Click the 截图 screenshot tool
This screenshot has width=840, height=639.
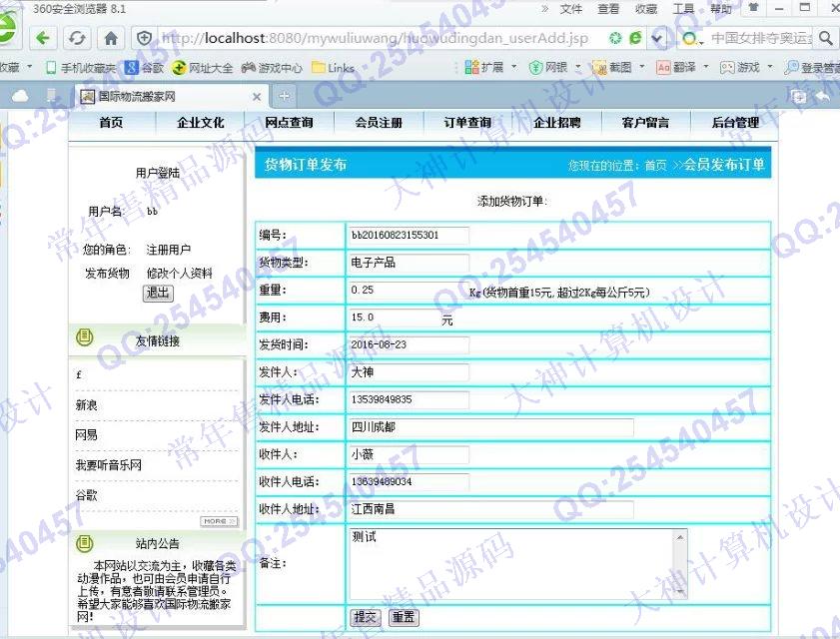point(612,67)
